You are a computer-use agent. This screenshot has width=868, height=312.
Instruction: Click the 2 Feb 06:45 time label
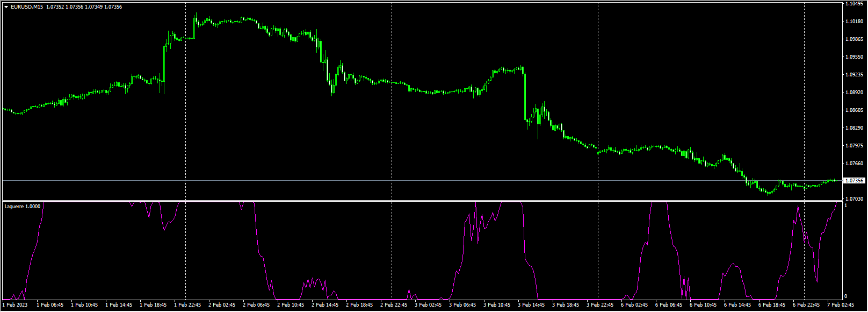click(x=256, y=305)
